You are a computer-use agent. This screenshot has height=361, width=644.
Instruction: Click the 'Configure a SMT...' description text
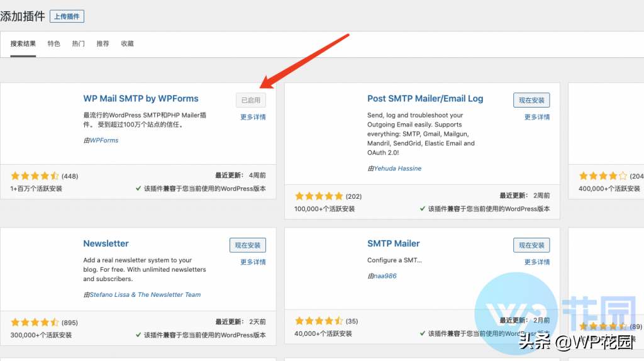pos(394,260)
